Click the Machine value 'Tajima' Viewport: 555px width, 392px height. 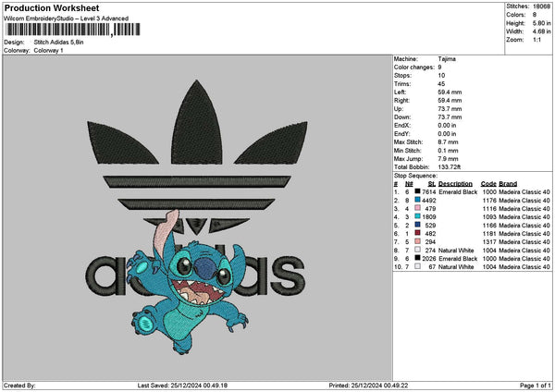[x=447, y=59]
